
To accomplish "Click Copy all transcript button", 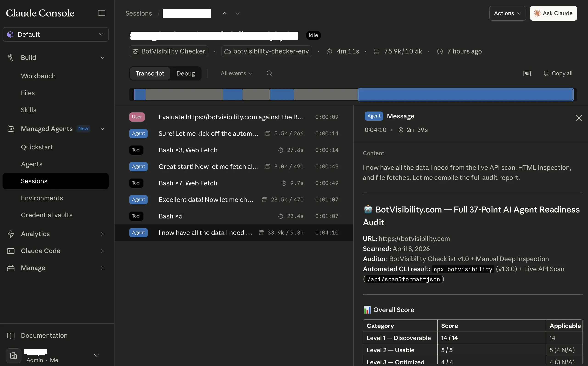I will tap(558, 73).
